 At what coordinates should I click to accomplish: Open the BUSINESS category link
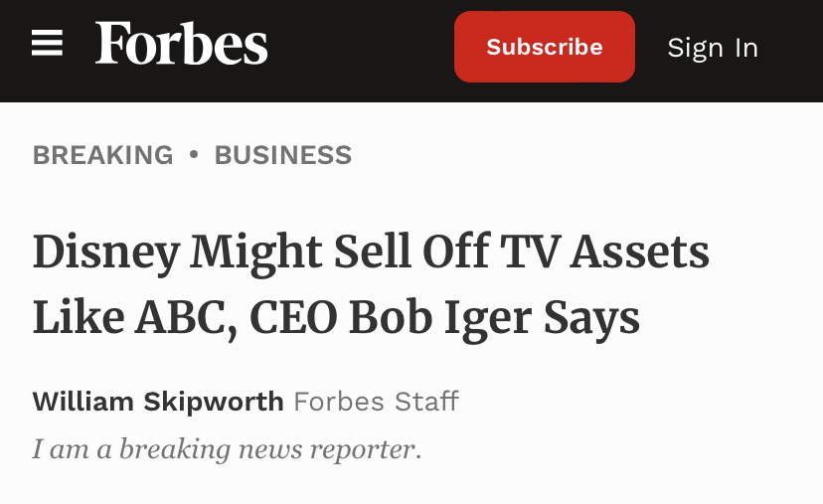point(283,155)
